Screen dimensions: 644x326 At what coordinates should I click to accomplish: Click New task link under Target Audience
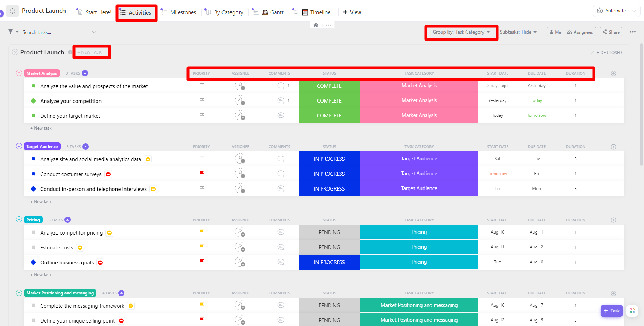coord(41,201)
